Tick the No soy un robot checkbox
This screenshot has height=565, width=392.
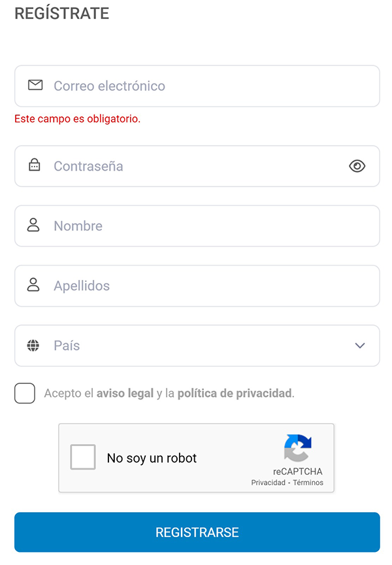pos(83,457)
